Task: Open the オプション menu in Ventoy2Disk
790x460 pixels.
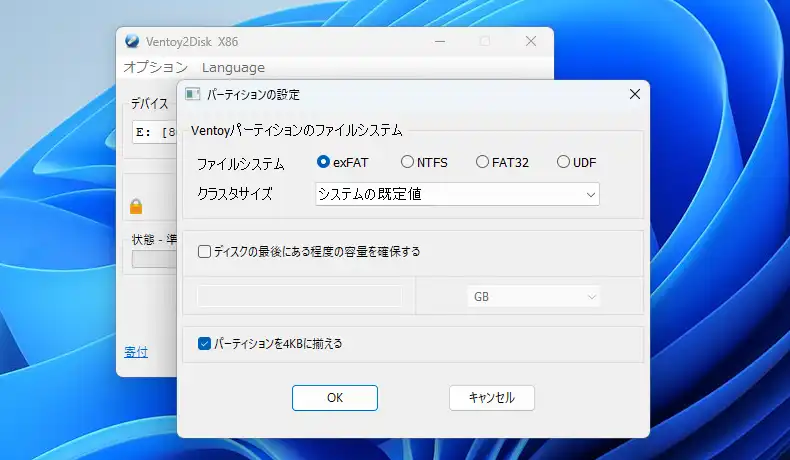Action: [x=156, y=67]
